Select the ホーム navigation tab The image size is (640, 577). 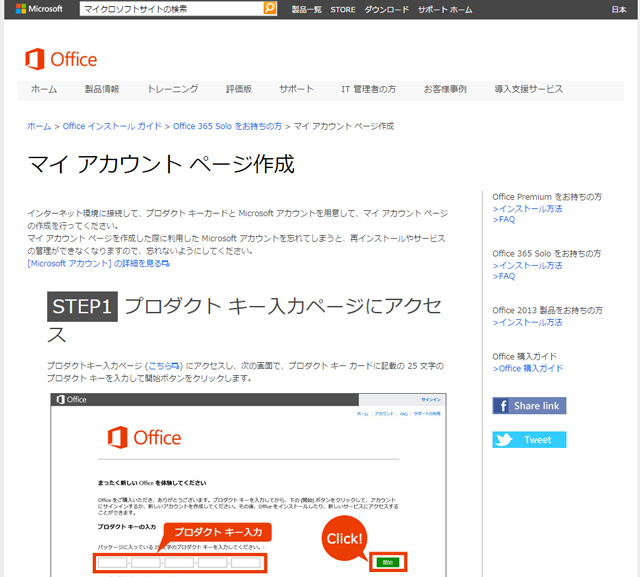pyautogui.click(x=44, y=89)
